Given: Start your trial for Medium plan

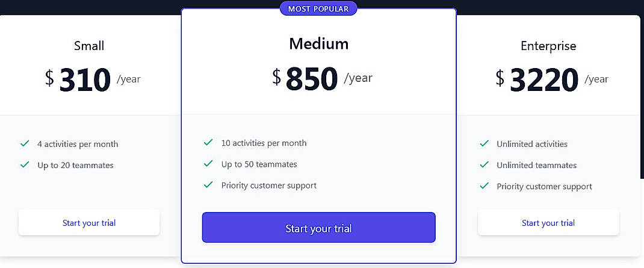Looking at the screenshot, I should tap(318, 228).
